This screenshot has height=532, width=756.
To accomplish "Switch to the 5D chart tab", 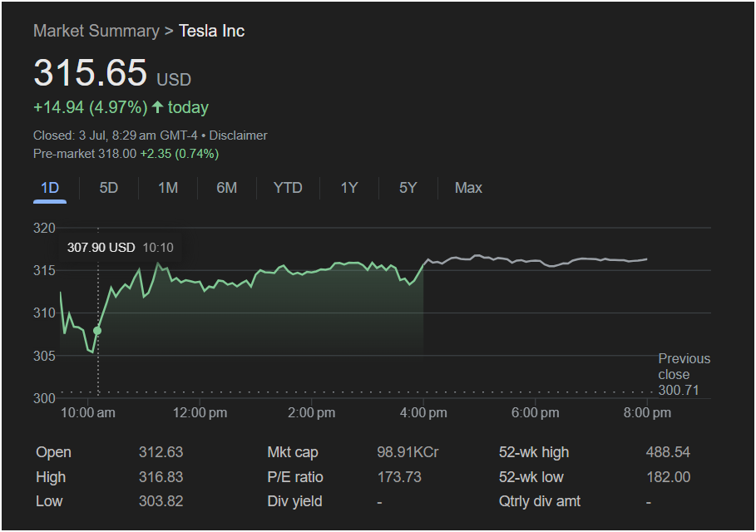I will (x=108, y=188).
